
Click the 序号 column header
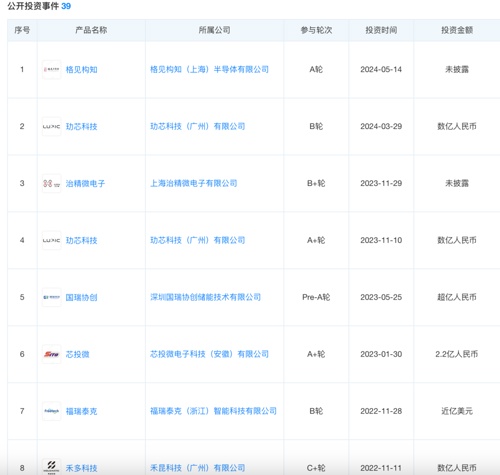[x=22, y=30]
